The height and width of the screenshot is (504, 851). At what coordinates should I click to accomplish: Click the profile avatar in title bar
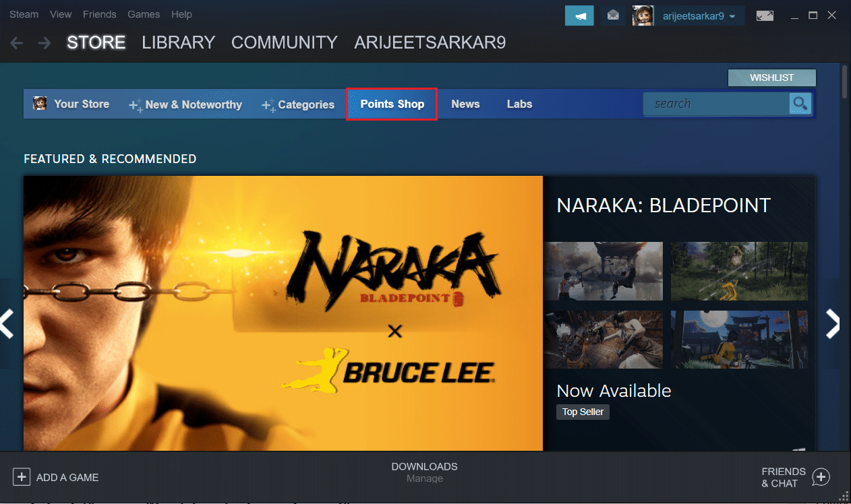pos(643,15)
